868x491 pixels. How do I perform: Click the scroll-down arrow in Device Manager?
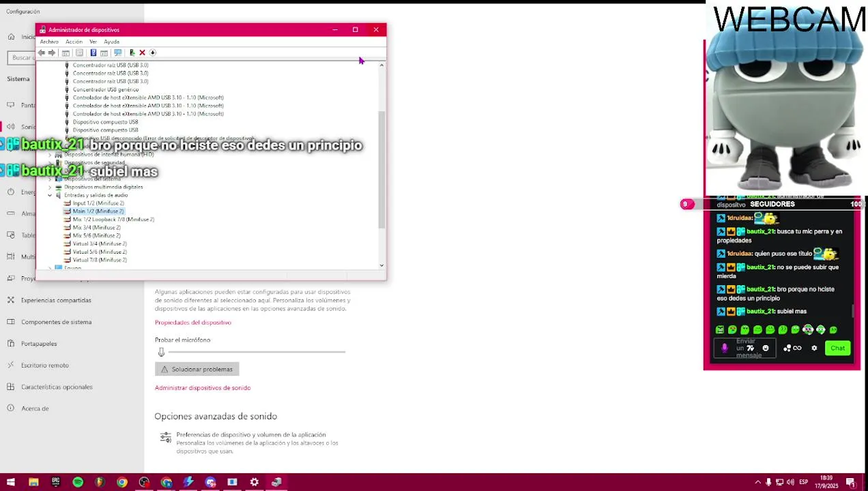(x=381, y=265)
